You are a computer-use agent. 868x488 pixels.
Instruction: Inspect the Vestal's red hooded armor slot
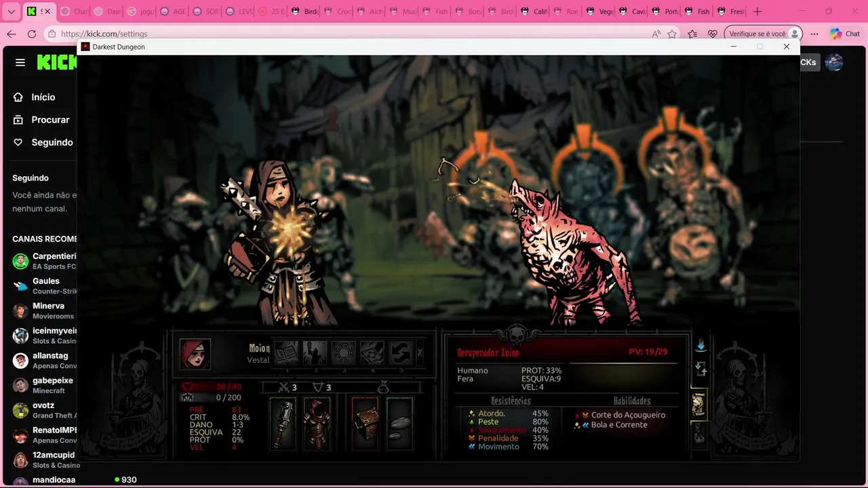point(317,424)
